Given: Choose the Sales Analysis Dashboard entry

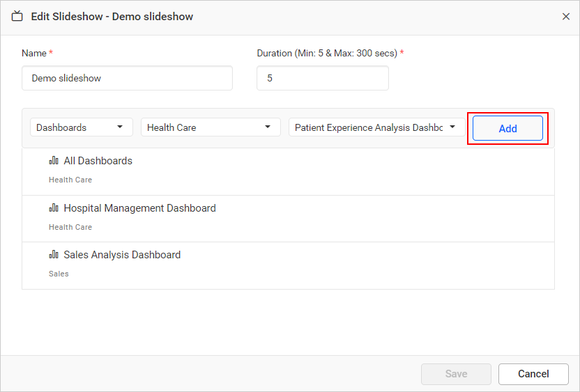Looking at the screenshot, I should pyautogui.click(x=122, y=255).
